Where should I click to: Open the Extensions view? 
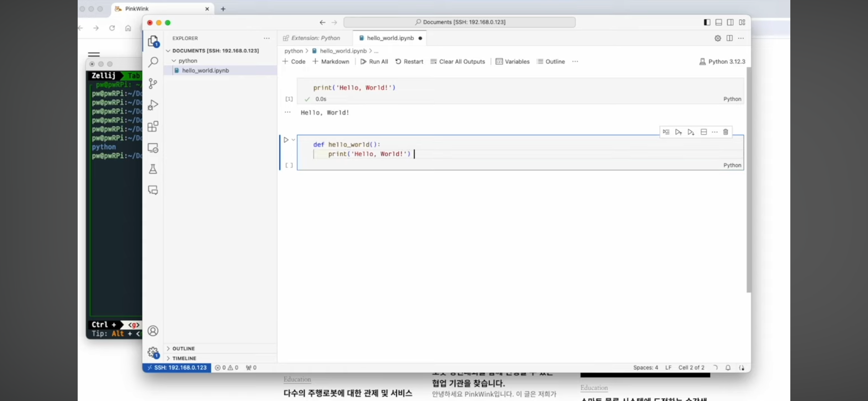(153, 126)
